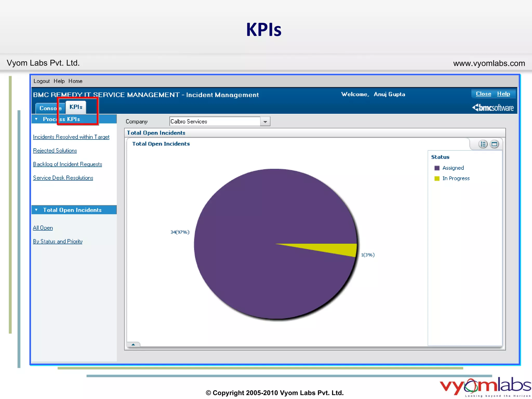Click the Help link beside Close
532x399 pixels.
(503, 94)
